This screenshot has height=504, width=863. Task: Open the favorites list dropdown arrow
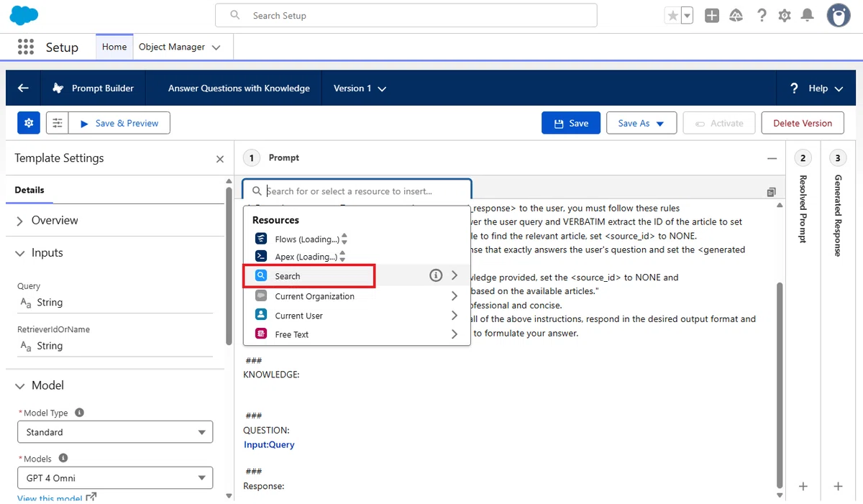tap(687, 15)
